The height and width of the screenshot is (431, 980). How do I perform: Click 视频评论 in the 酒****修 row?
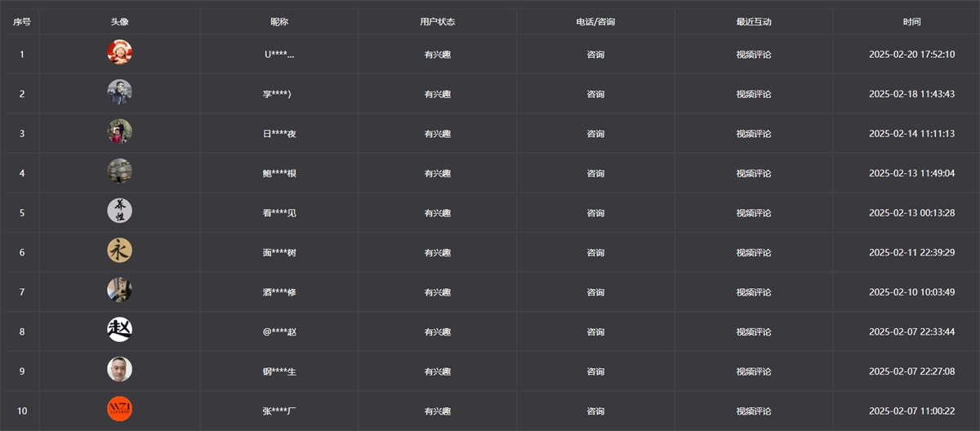pos(754,292)
